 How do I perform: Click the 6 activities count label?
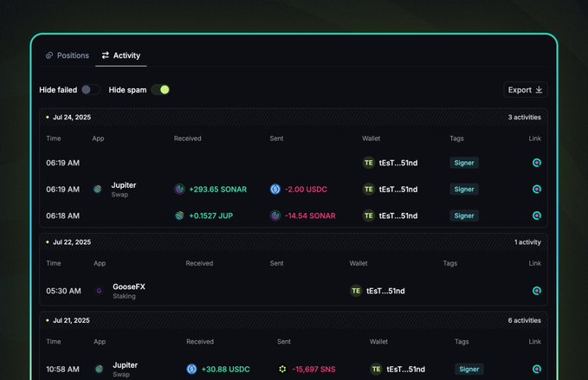coord(524,320)
